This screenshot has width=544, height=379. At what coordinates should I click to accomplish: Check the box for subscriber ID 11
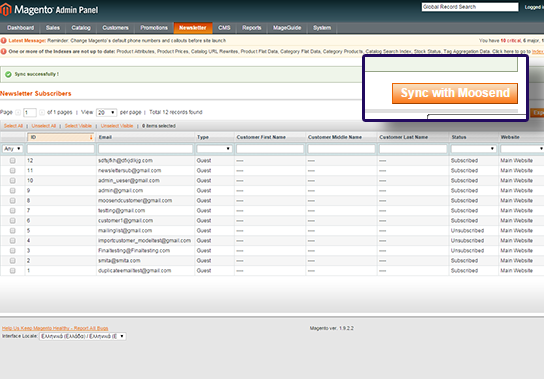click(12, 171)
